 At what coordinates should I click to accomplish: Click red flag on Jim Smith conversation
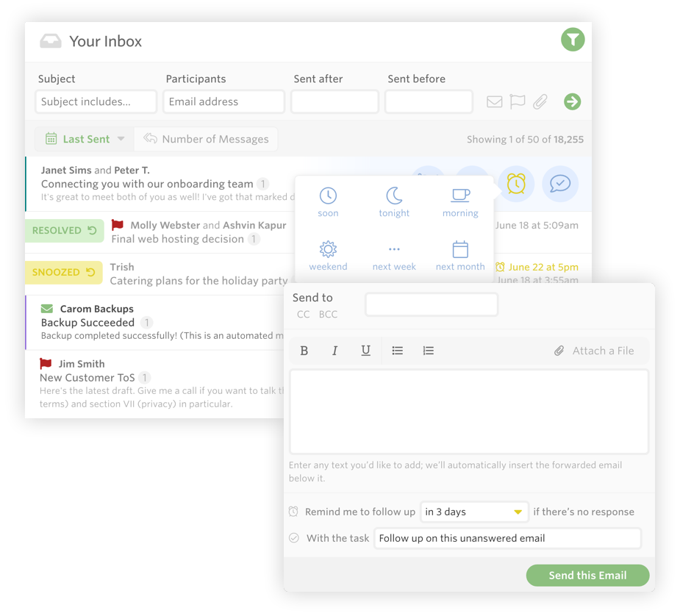(46, 364)
